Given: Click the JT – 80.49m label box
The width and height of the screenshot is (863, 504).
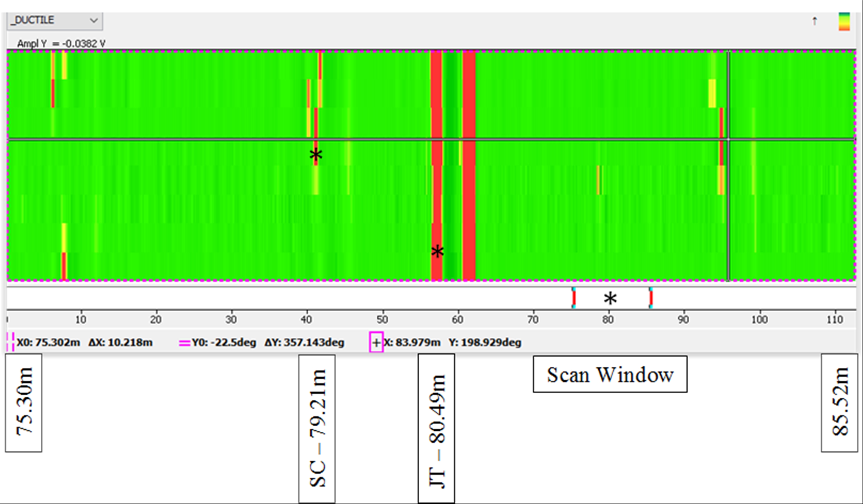Looking at the screenshot, I should click(x=436, y=429).
